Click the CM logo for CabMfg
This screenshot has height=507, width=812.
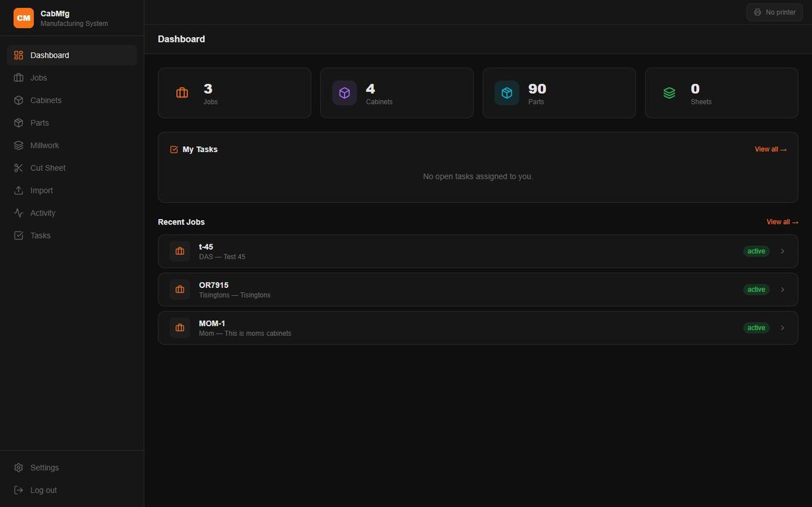pos(23,18)
